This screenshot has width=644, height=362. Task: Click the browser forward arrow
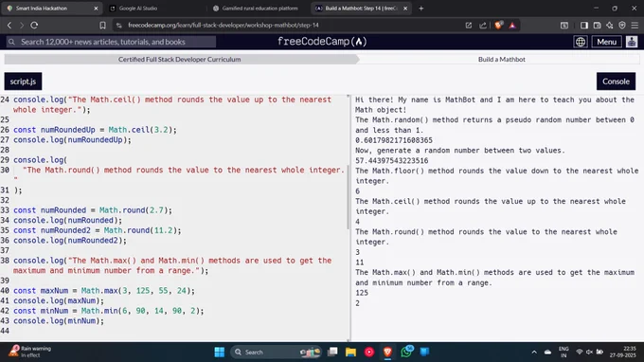[x=22, y=25]
